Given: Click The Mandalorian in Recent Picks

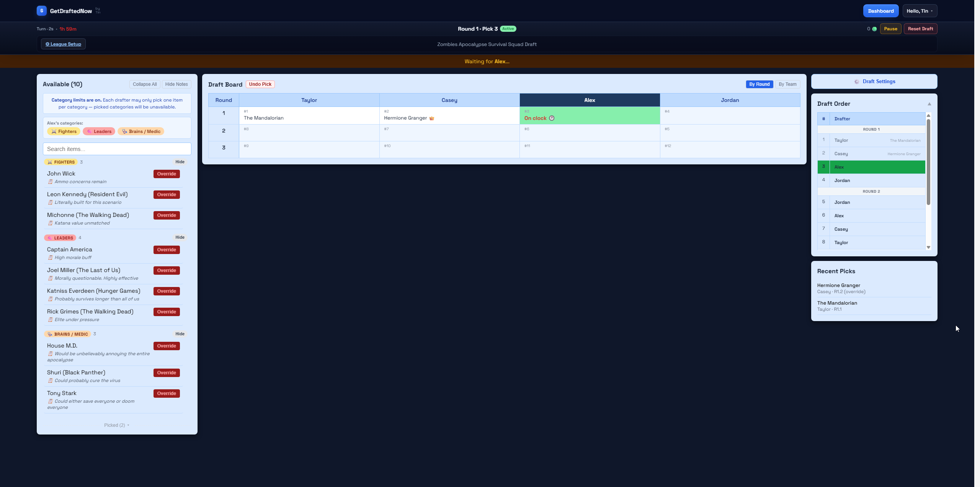Looking at the screenshot, I should coord(837,303).
